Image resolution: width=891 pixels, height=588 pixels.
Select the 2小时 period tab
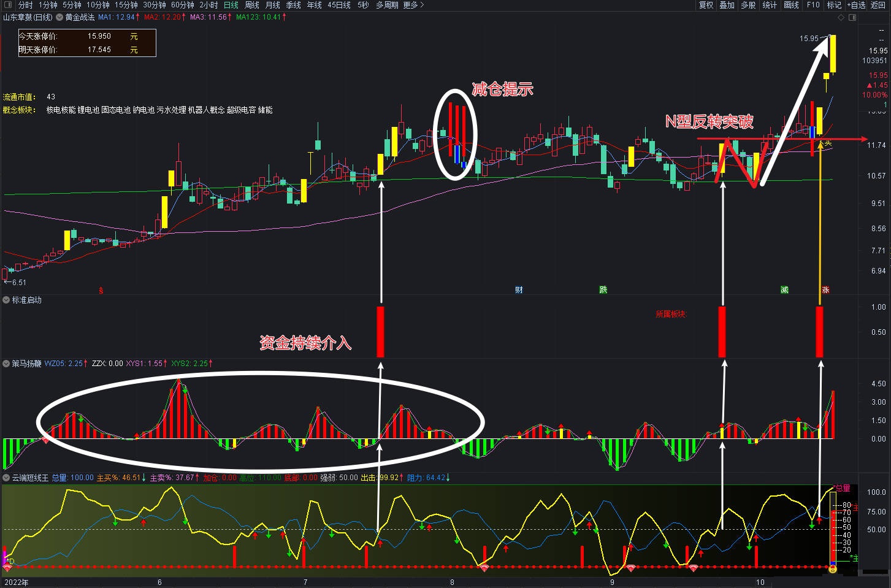[208, 5]
